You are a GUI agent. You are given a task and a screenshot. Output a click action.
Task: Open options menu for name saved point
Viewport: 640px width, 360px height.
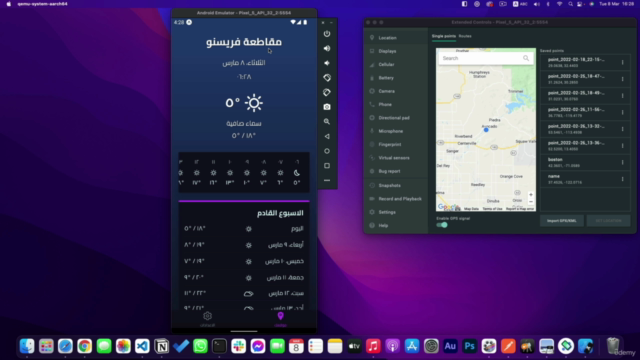622,179
